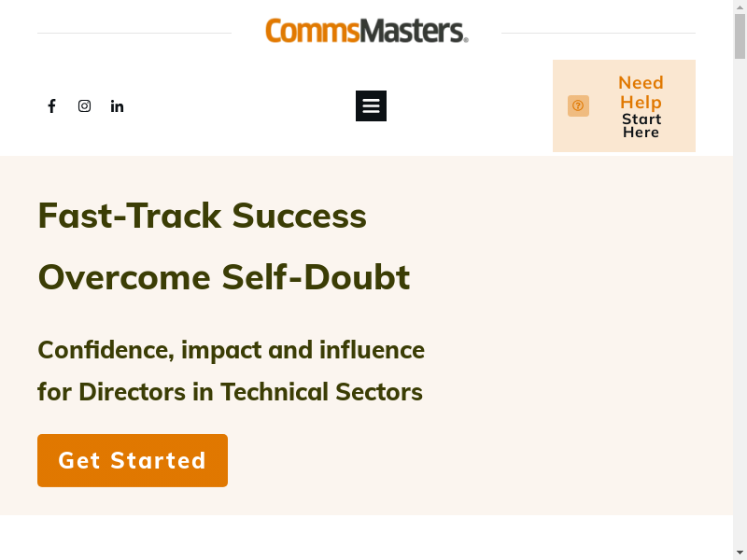Follow the Start Here link
This screenshot has height=560, width=747.
(641, 126)
